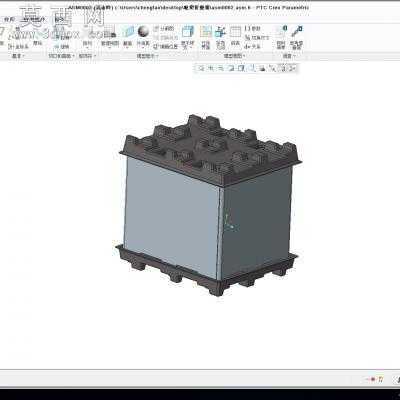Click the colored grid icon in Model Intent

coord(206,31)
